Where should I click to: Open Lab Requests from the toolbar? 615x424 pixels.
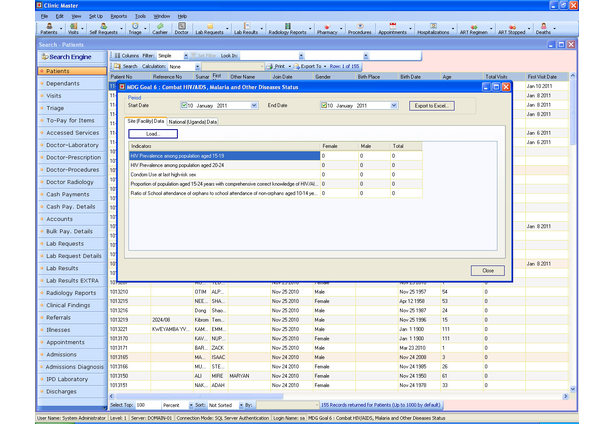click(x=209, y=28)
